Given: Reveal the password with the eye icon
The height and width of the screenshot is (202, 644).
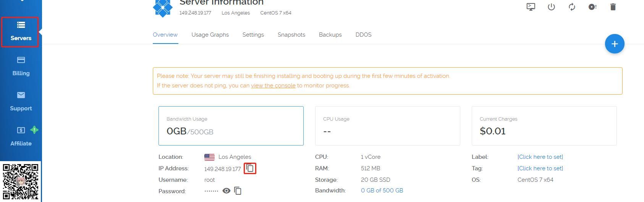Looking at the screenshot, I should (227, 191).
